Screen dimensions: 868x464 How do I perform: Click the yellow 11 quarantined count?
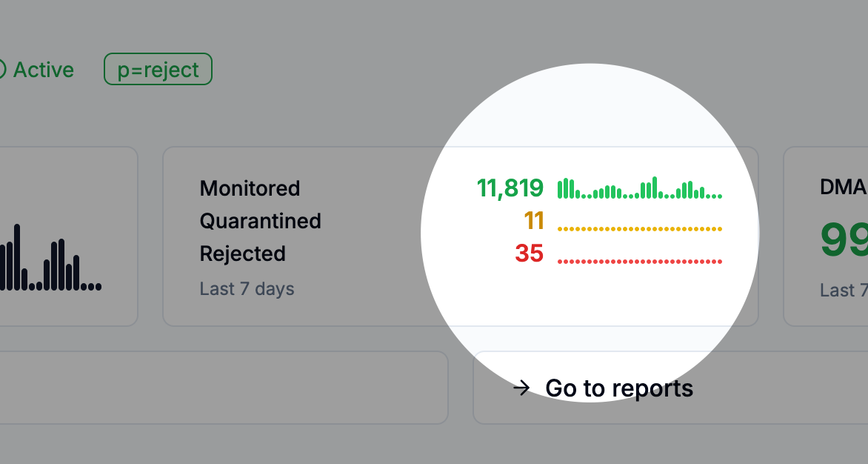click(535, 222)
